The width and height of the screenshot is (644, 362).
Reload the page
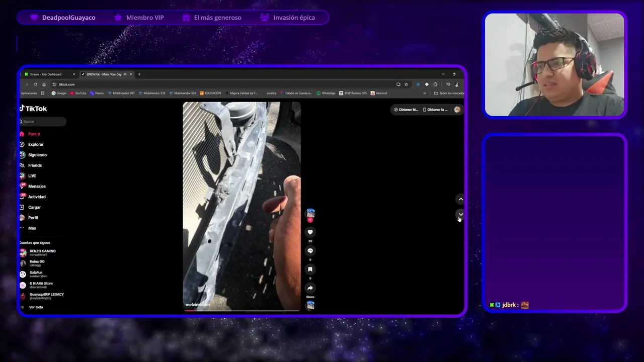point(35,84)
